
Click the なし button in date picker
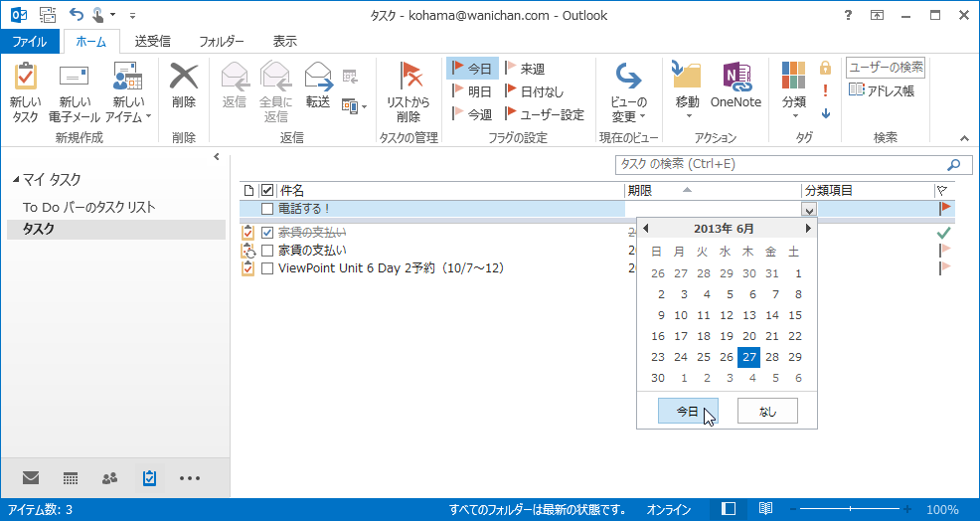tap(767, 411)
